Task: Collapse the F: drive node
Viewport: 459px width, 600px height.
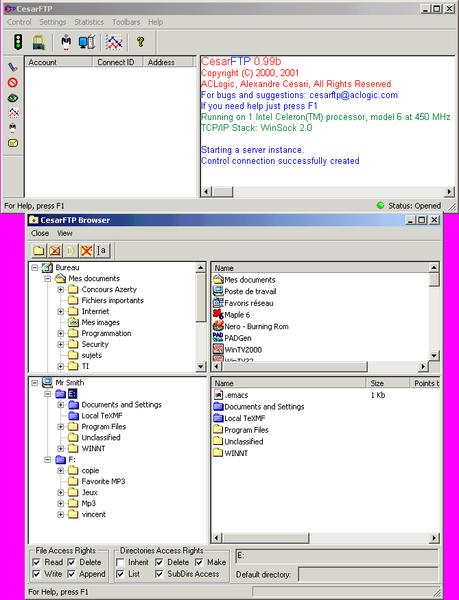Action: pyautogui.click(x=47, y=460)
